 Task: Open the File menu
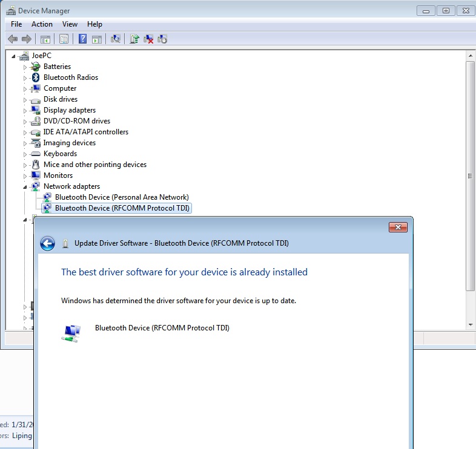point(16,24)
